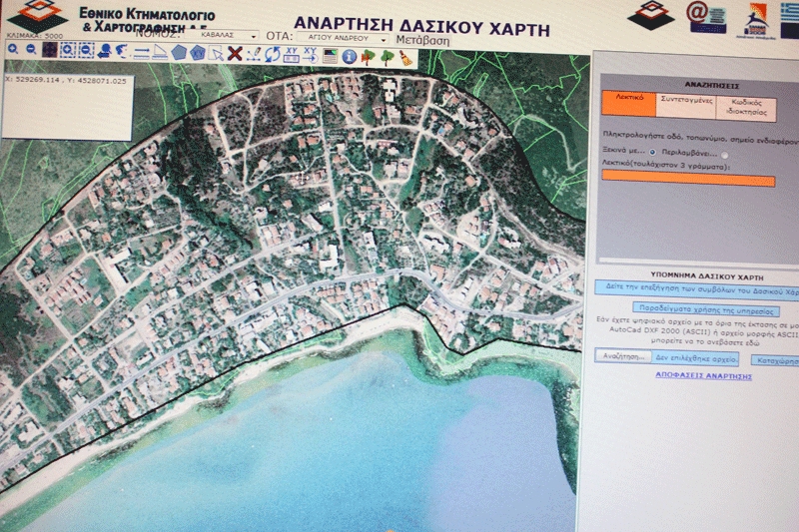Click the full extent map icon
The height and width of the screenshot is (532, 799).
tap(50, 50)
